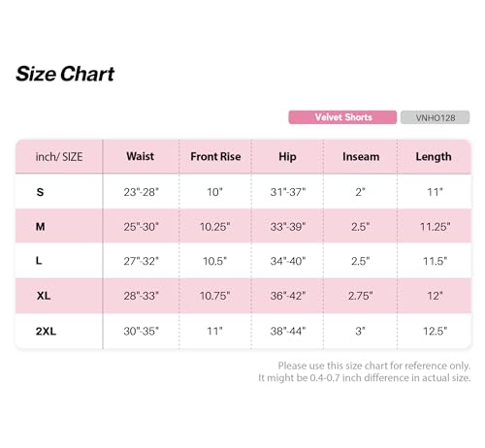
Task: Click the L size row label
Action: coord(39,261)
